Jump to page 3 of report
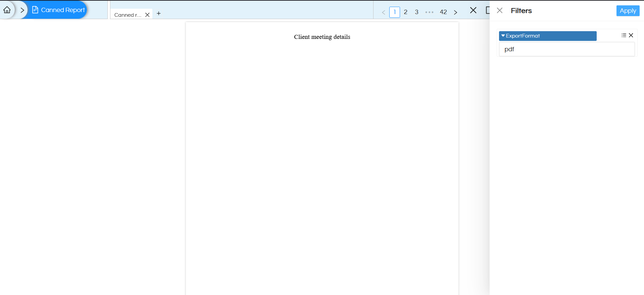This screenshot has width=644, height=295. click(x=416, y=12)
